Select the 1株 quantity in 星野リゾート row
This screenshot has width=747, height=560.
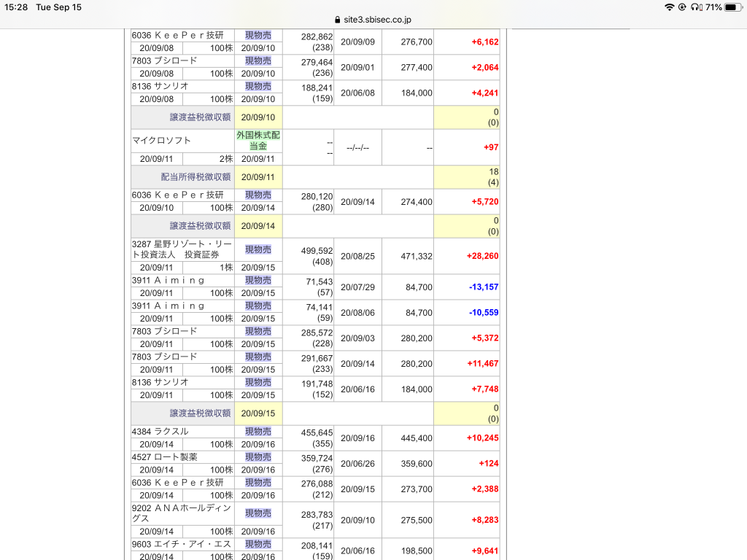point(226,268)
